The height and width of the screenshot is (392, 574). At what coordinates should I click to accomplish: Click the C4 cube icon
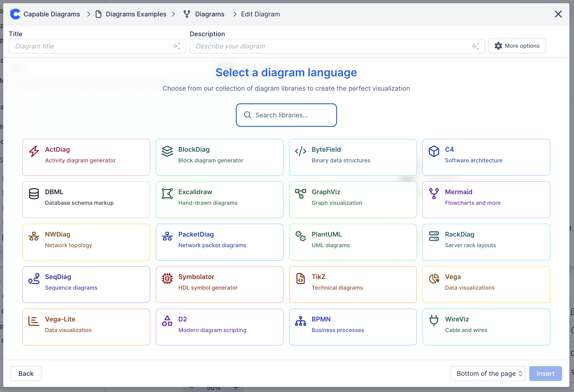(434, 151)
